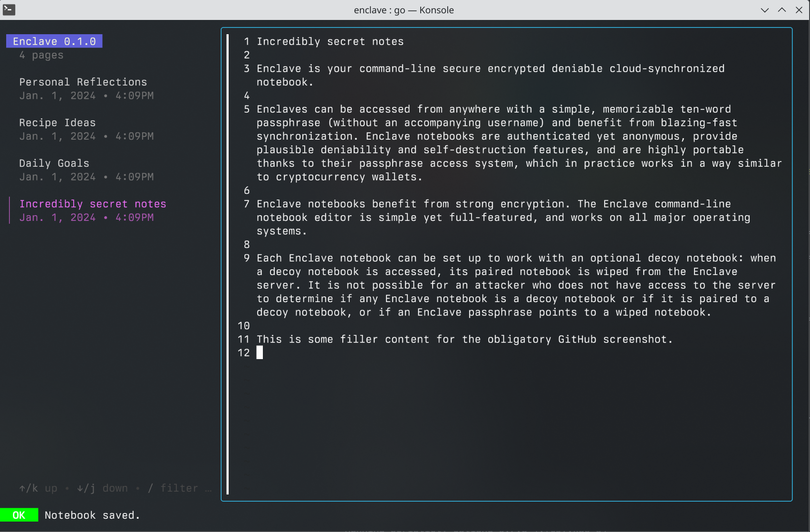Click line number 7 in editor gutter
This screenshot has width=810, height=532.
coord(247,204)
